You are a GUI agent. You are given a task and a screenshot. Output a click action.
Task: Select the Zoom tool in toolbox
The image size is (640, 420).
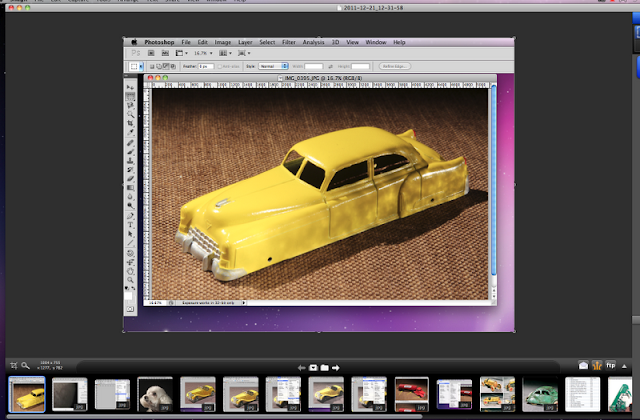tap(130, 278)
